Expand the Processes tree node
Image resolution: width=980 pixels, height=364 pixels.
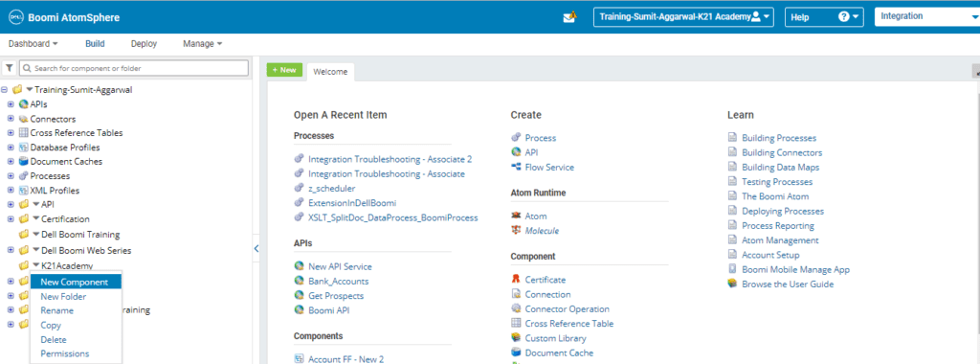[11, 176]
